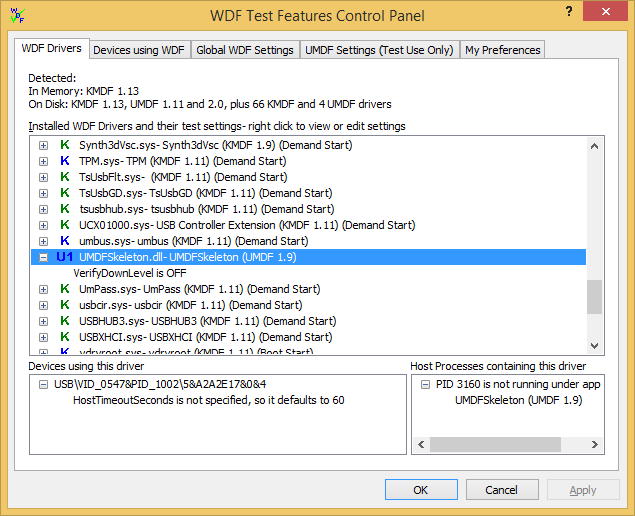
Task: Select USBXHCI.sys driver row text
Action: [206, 337]
